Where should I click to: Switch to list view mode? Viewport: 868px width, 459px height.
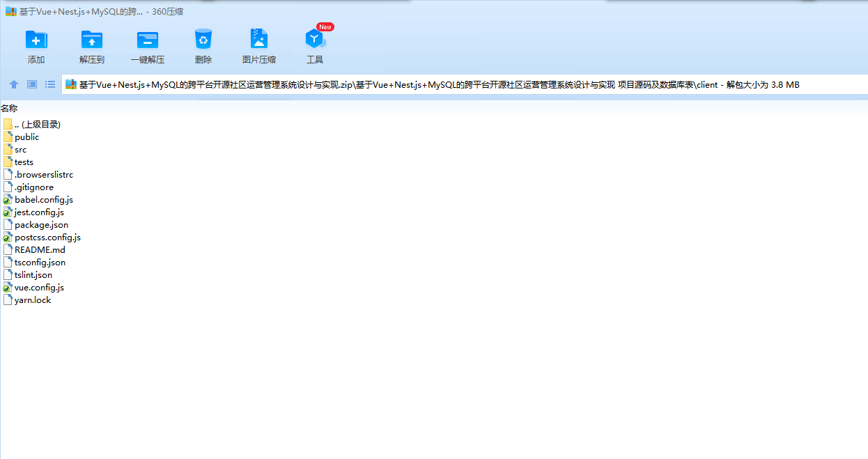[50, 84]
